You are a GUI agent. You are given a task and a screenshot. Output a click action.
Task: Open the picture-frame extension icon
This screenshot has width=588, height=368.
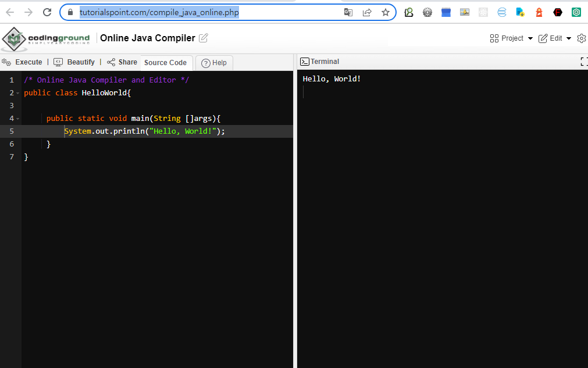click(465, 12)
